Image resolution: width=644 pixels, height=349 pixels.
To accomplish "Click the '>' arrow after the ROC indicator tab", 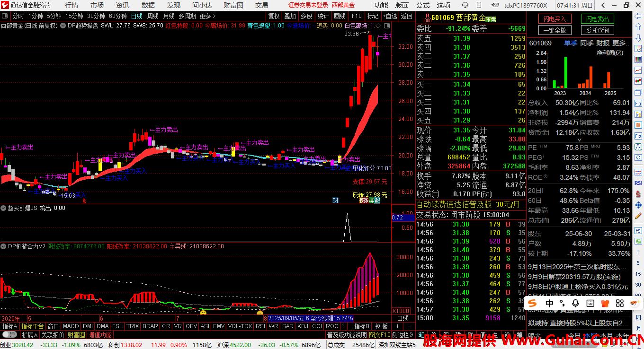I will [x=343, y=326].
